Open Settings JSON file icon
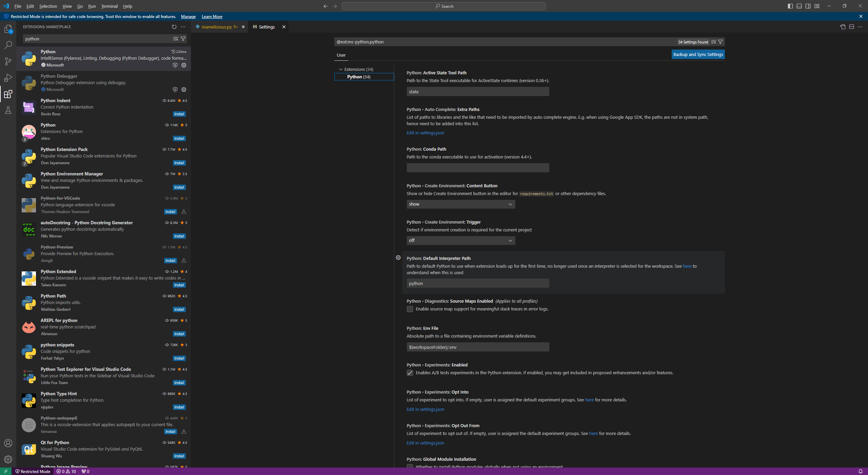 point(843,27)
